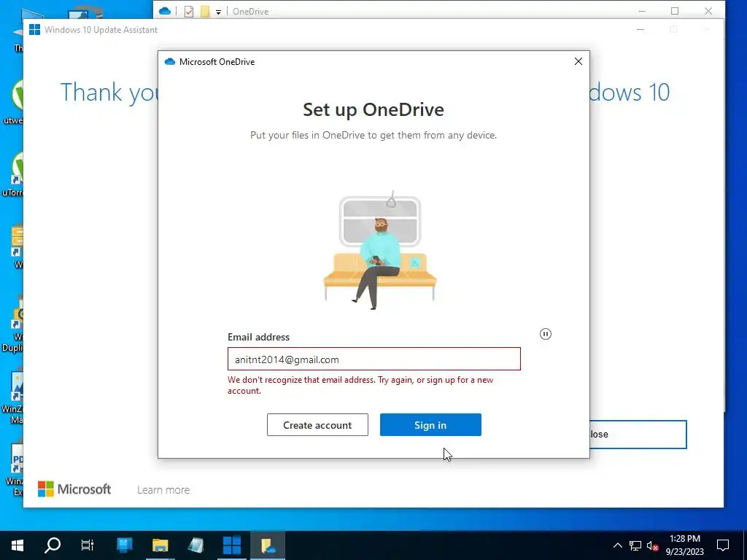Image resolution: width=747 pixels, height=560 pixels.
Task: Click the New folder icon in Explorer toolbar
Action: [205, 12]
